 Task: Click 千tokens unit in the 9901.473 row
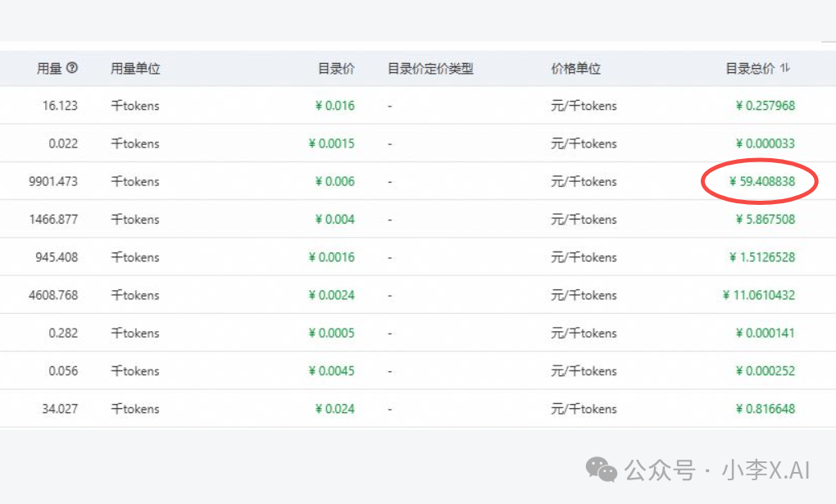[x=134, y=181]
